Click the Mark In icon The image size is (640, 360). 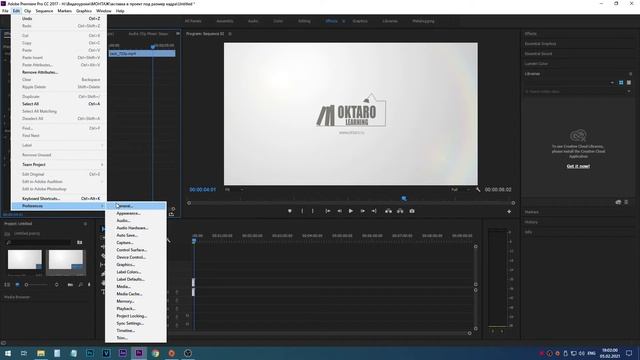coord(302,211)
